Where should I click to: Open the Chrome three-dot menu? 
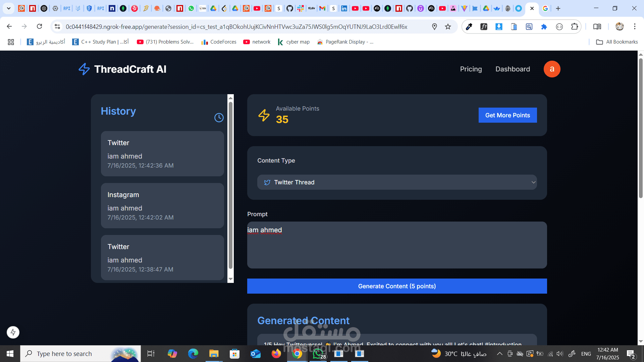[635, 26]
